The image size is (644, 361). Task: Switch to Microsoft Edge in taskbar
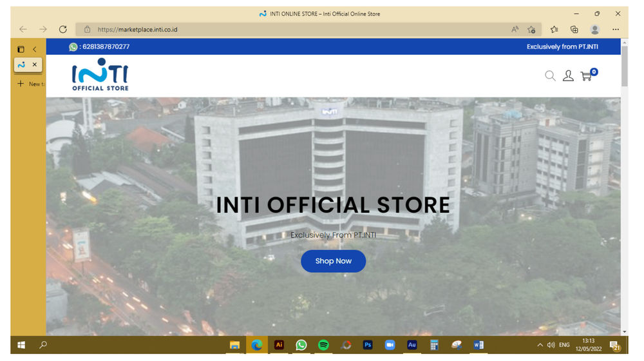(257, 345)
